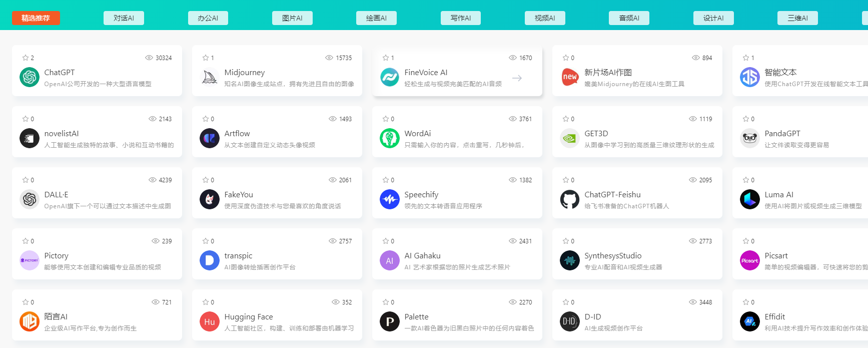The width and height of the screenshot is (868, 348).
Task: Open the Speechify title link
Action: tap(421, 195)
